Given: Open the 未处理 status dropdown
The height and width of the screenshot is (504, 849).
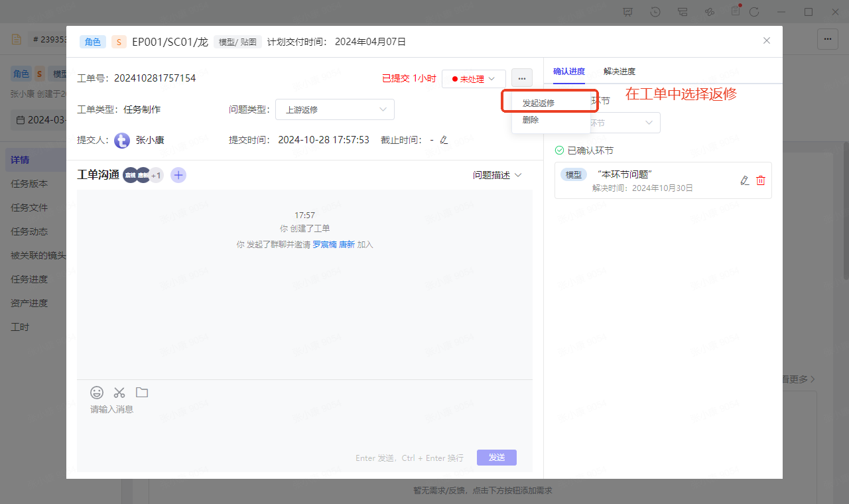Looking at the screenshot, I should pos(474,79).
